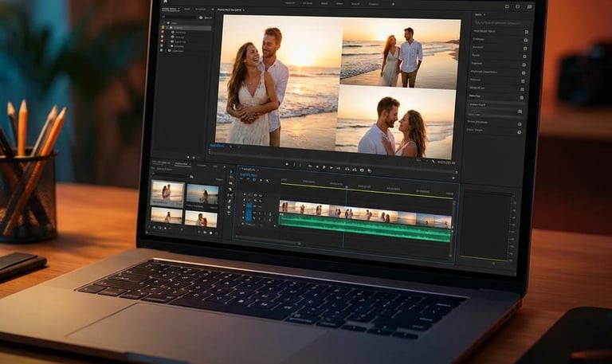Click the playhead marker on timeline ruler
The height and width of the screenshot is (364, 612).
[x=346, y=187]
